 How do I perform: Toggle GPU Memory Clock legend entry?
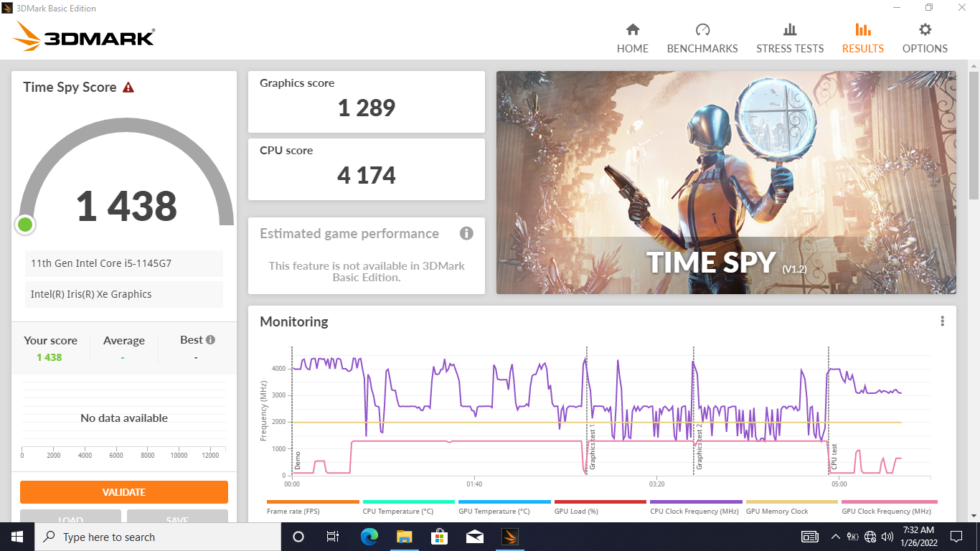[792, 507]
